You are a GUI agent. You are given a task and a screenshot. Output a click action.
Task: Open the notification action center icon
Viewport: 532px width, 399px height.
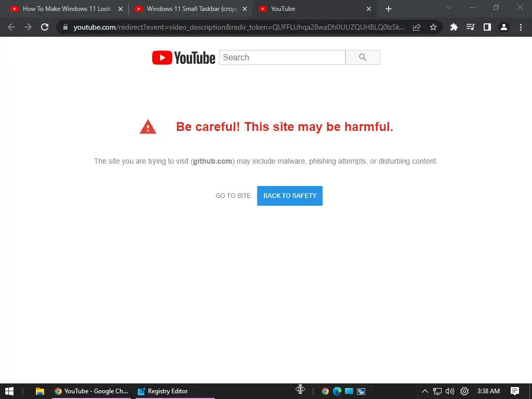(x=515, y=391)
